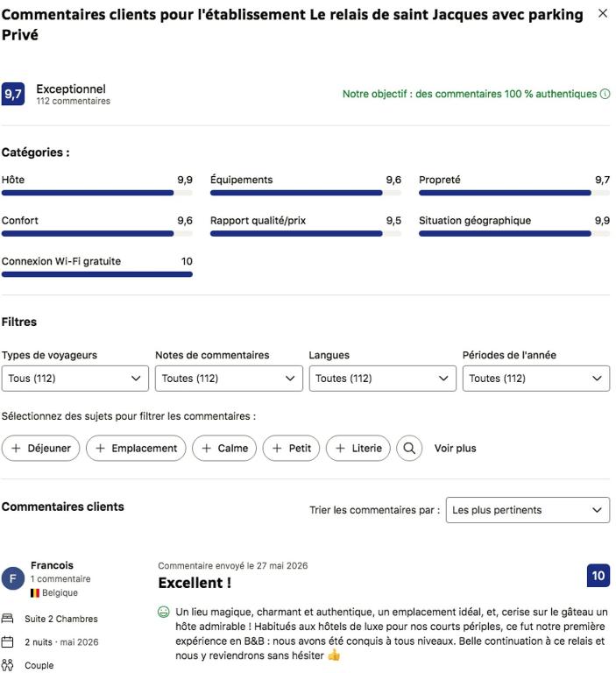This screenshot has width=616, height=673.
Task: Change sort order from Les plus pertinents
Action: 527,510
